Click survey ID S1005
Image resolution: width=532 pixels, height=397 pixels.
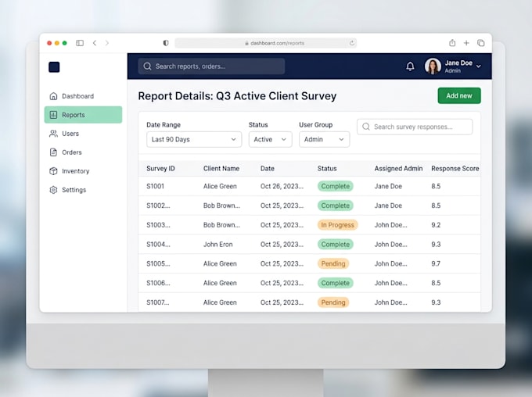(158, 264)
